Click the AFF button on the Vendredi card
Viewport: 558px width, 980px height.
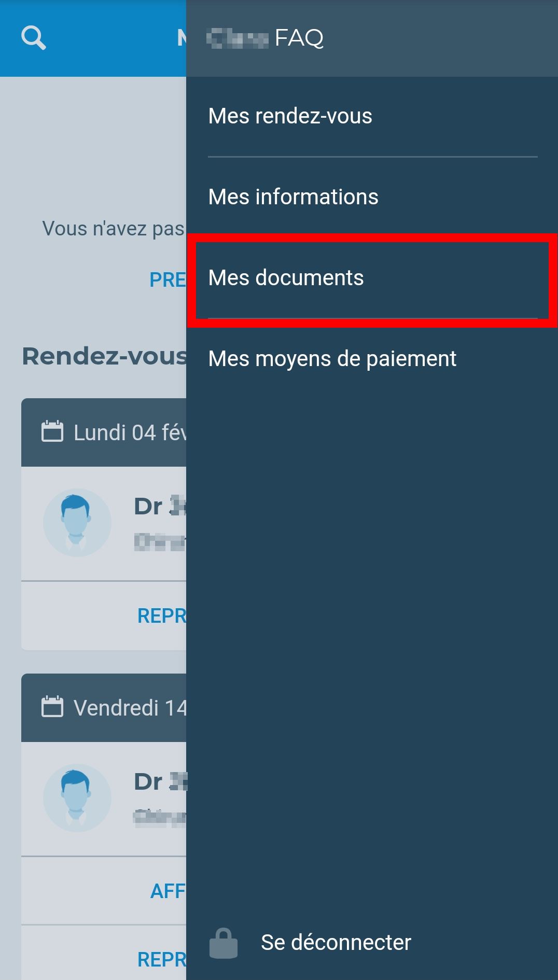tap(168, 891)
